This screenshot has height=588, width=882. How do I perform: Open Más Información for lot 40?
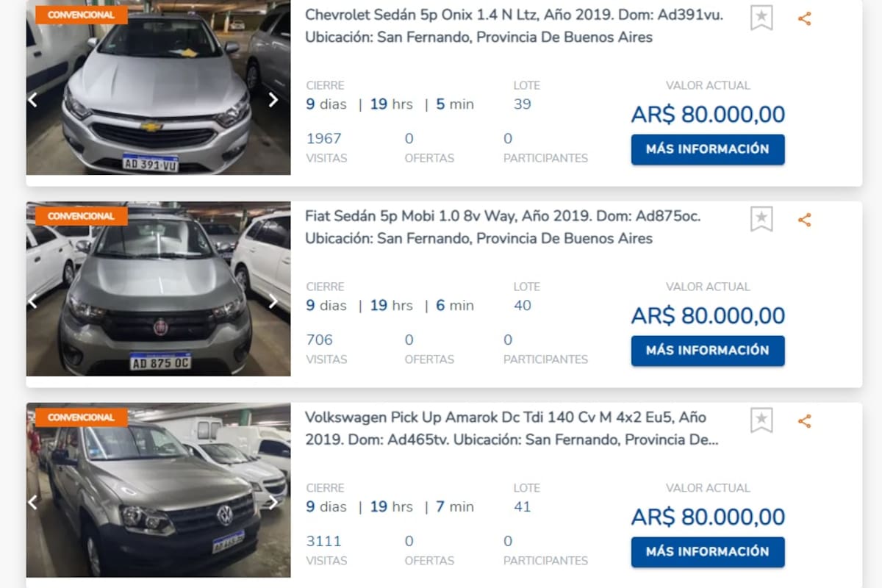click(x=708, y=351)
